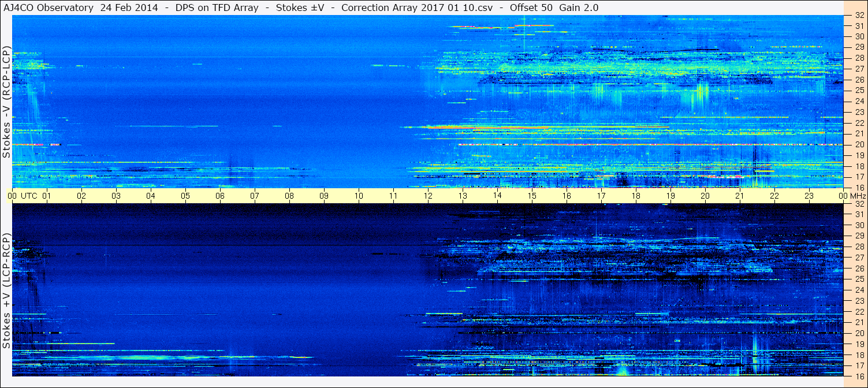The width and height of the screenshot is (868, 388).
Task: Click the 17 hour marker on time axis
Action: pyautogui.click(x=601, y=196)
